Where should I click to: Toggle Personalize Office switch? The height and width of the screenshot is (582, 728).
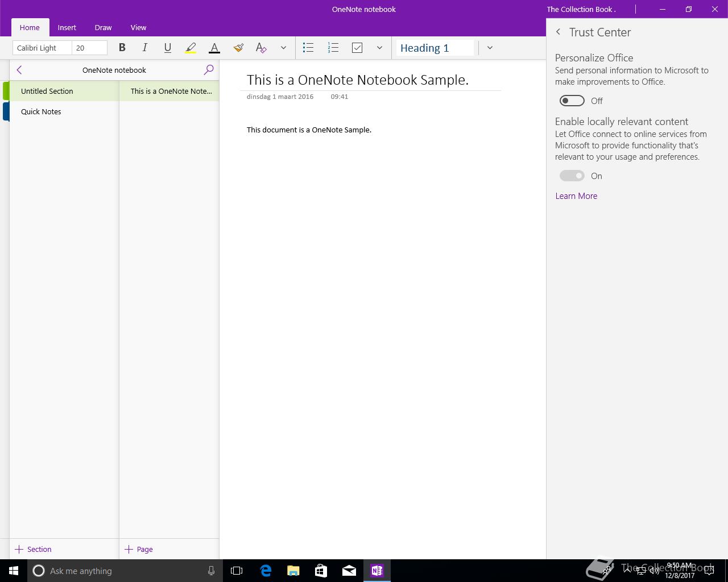coord(572,101)
